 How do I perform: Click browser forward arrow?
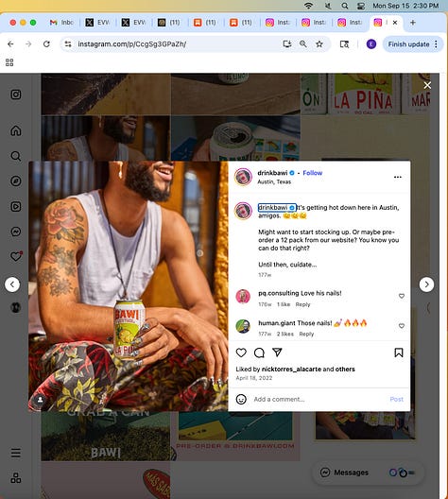pyautogui.click(x=28, y=43)
